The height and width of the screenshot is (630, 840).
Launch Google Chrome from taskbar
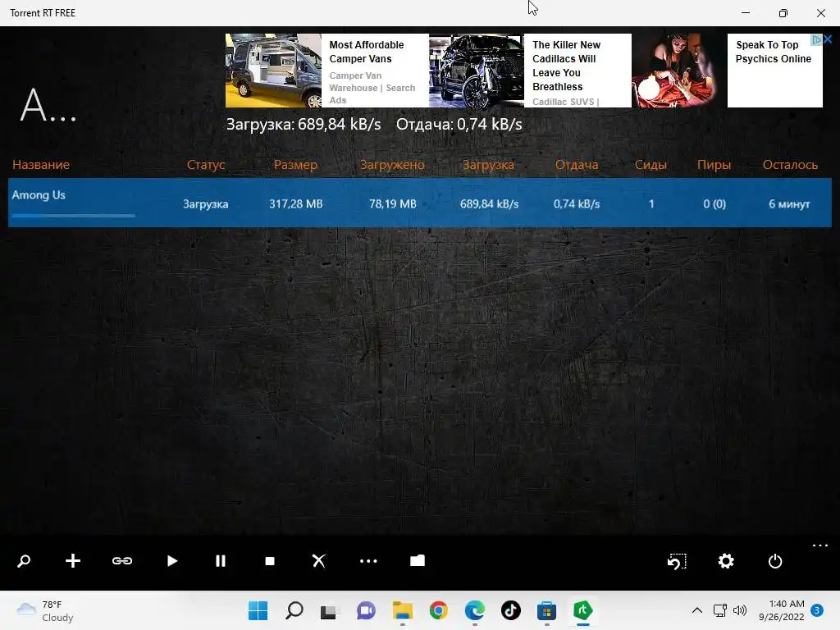438,610
